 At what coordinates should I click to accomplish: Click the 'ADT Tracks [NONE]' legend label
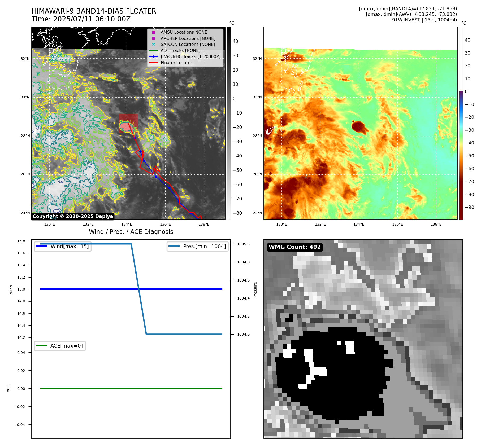point(180,51)
